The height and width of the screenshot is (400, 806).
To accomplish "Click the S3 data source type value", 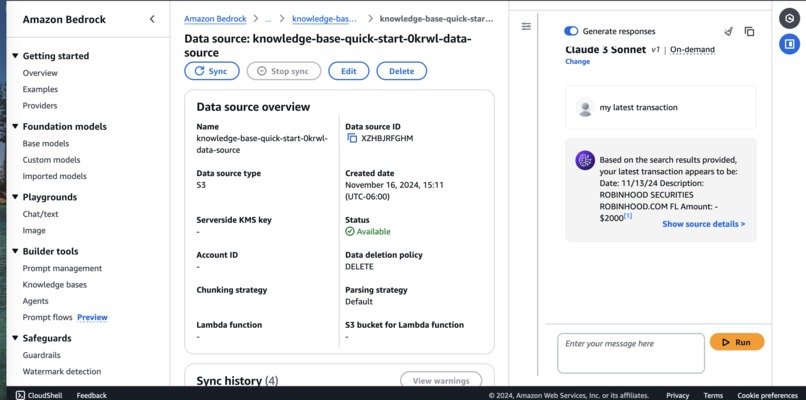I will tap(201, 185).
